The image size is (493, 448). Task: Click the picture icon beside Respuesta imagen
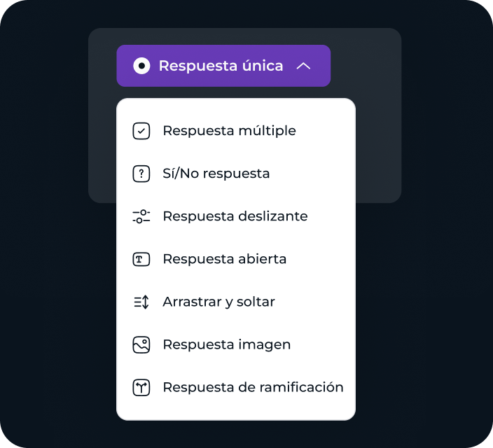[141, 345]
